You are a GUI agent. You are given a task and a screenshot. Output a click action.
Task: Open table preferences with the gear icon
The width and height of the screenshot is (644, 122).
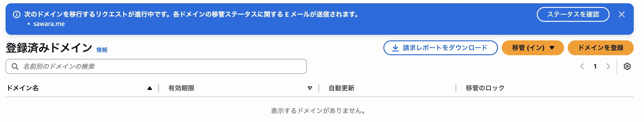pyautogui.click(x=627, y=66)
